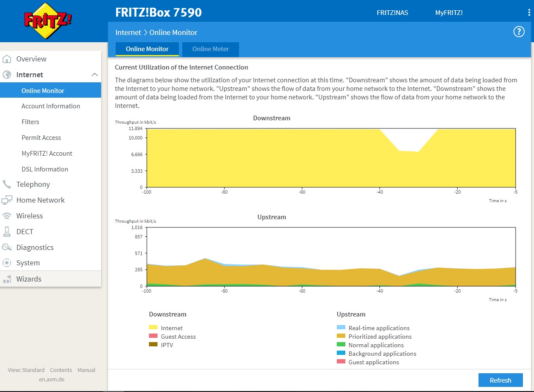Click the Diagnostics pulse icon

click(7, 247)
